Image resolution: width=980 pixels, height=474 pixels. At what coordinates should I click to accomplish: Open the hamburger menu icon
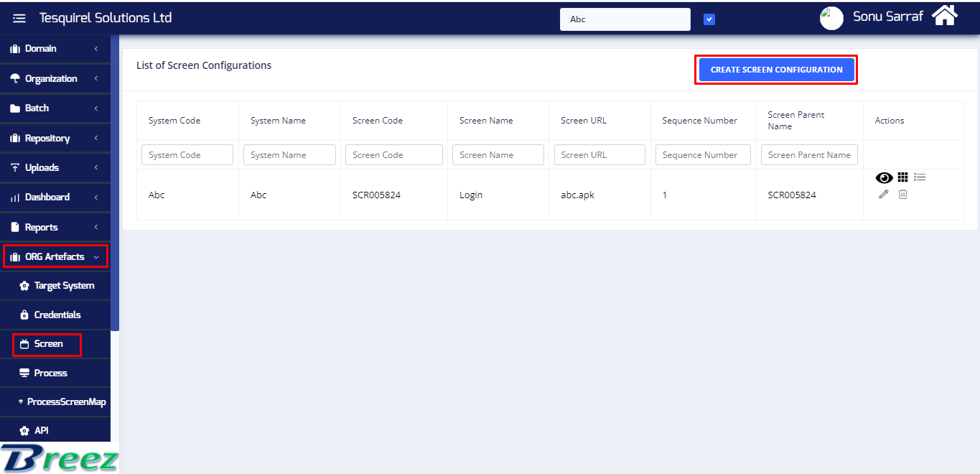coord(19,19)
